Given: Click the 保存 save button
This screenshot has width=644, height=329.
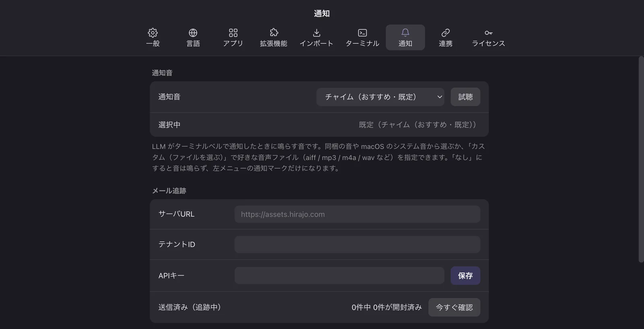Looking at the screenshot, I should tap(465, 276).
